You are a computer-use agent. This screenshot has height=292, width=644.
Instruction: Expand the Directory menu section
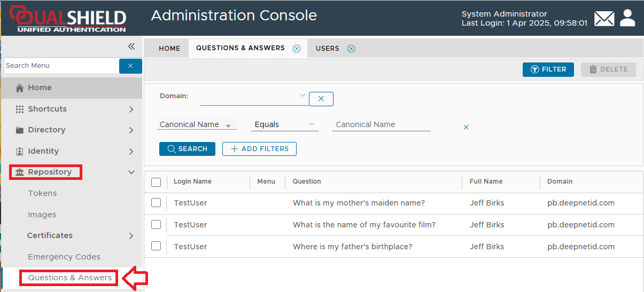[131, 130]
